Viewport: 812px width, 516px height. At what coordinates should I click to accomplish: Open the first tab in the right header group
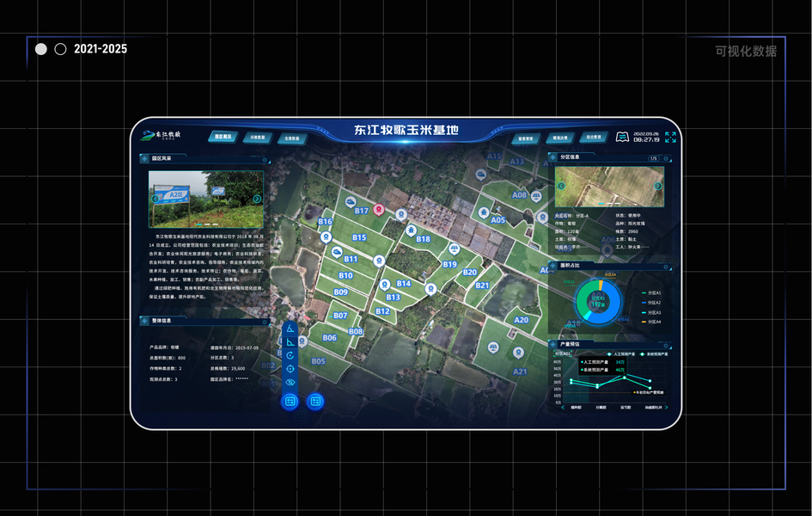[x=526, y=138]
